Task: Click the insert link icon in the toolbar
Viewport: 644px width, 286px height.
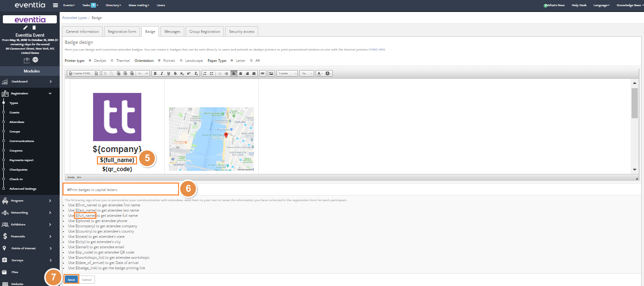Action: [263, 73]
